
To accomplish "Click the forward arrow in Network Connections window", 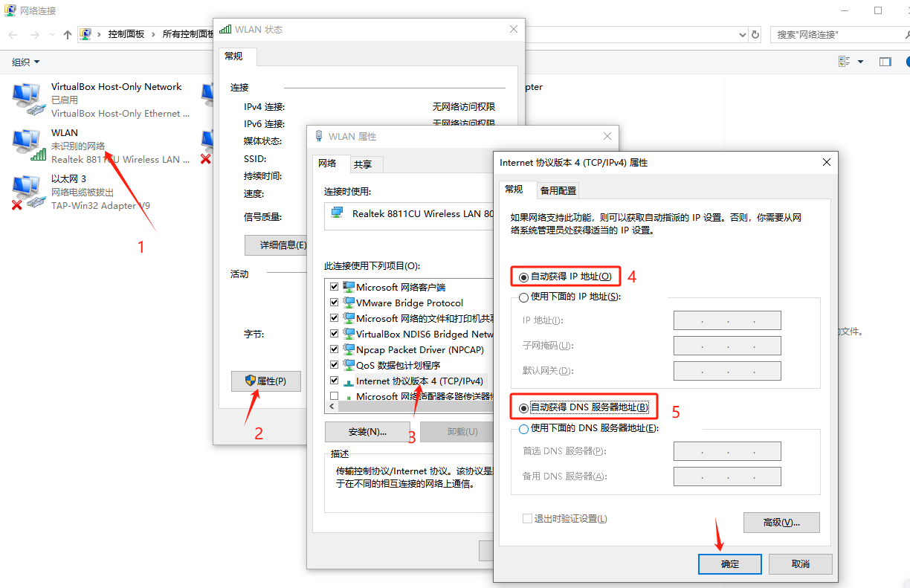I will 34,35.
